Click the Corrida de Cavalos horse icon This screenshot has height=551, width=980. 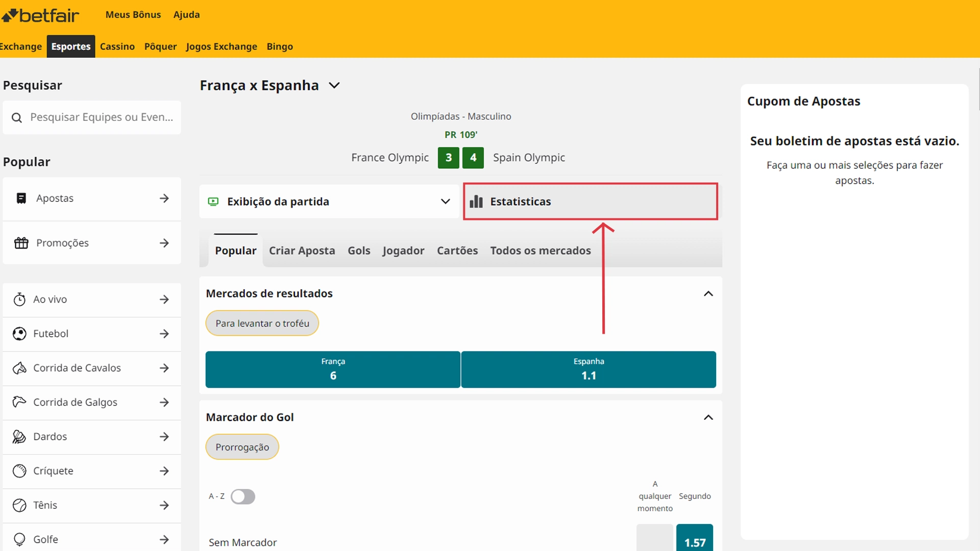[x=19, y=368]
